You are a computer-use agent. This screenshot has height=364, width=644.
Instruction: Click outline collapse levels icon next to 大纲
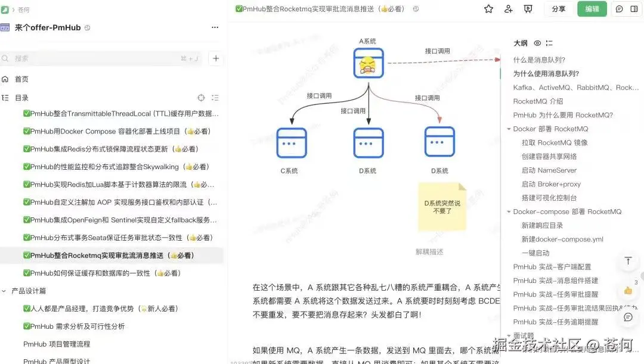point(549,43)
